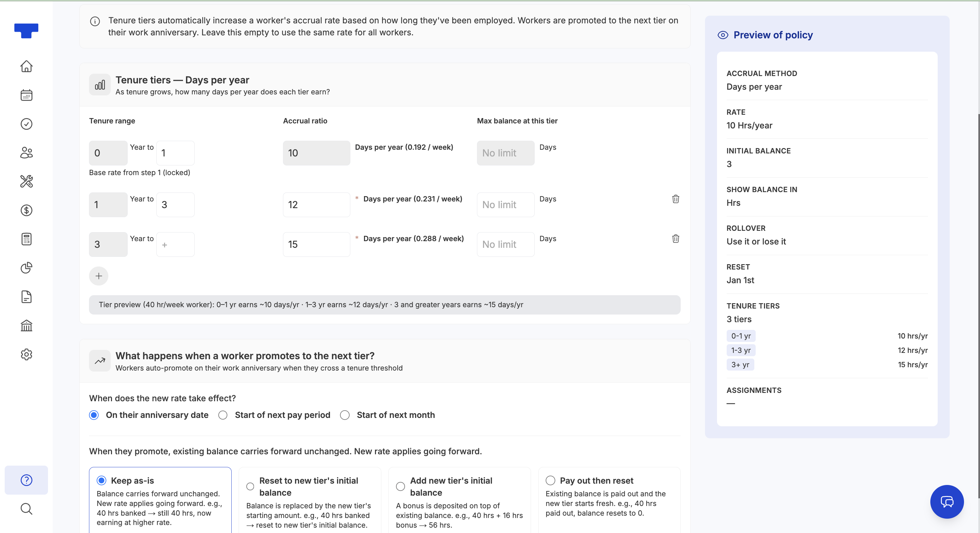Open the tools and settings wrench icon
The image size is (980, 533).
[x=26, y=181]
